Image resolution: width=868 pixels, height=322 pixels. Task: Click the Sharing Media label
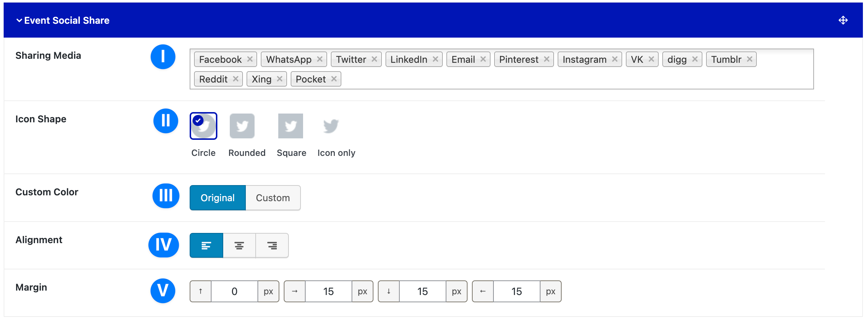coord(48,55)
